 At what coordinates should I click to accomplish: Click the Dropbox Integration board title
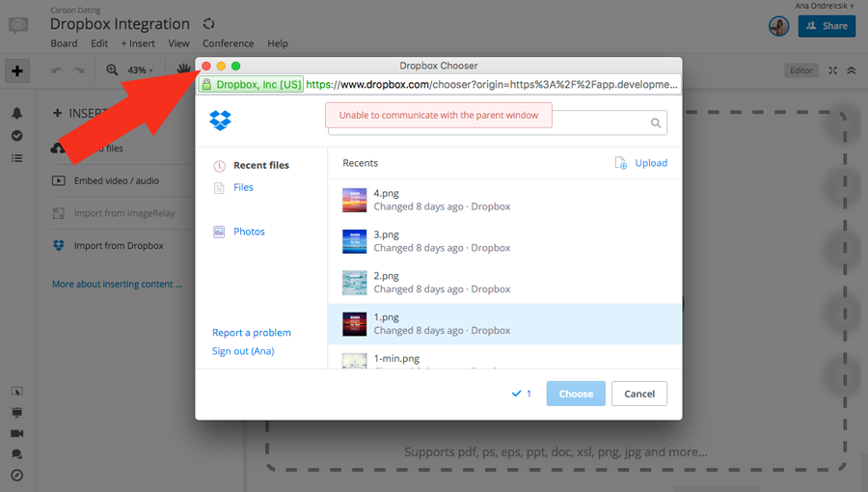[x=120, y=24]
